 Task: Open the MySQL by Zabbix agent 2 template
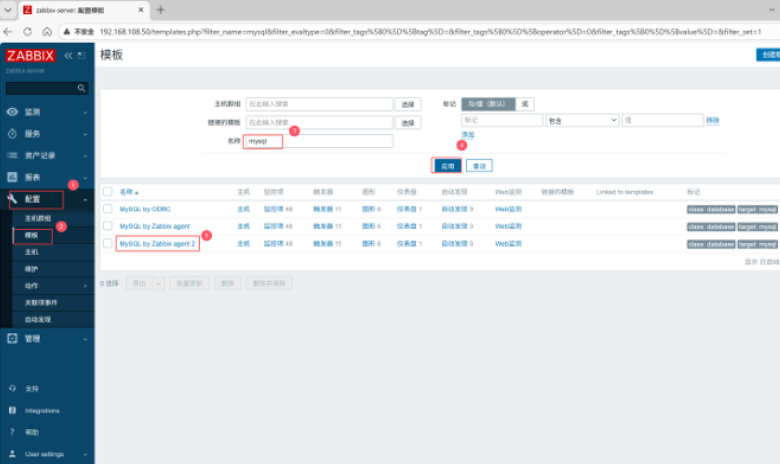157,244
